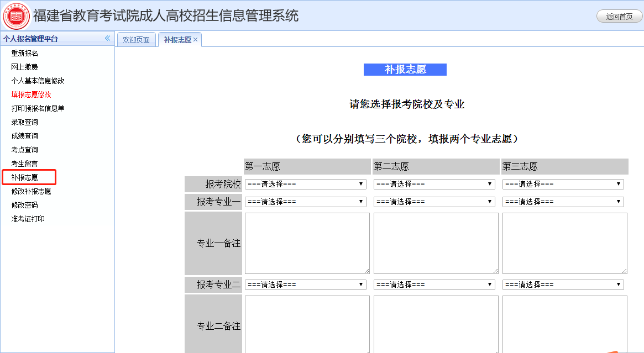Select the 补报志愿 tab

click(x=177, y=40)
